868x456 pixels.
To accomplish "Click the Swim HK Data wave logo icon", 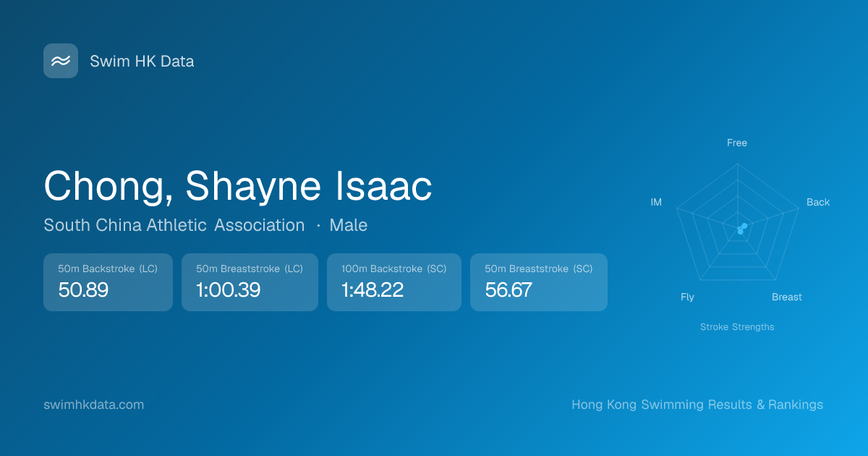I will [x=61, y=61].
